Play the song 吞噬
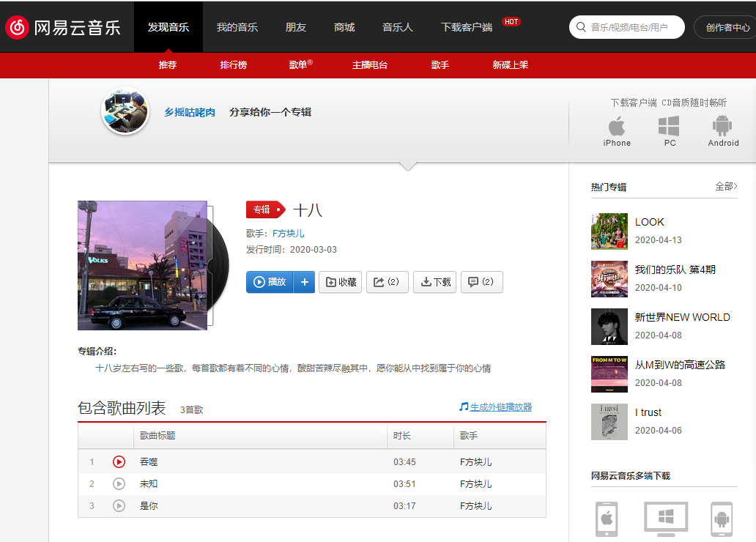 pyautogui.click(x=119, y=461)
